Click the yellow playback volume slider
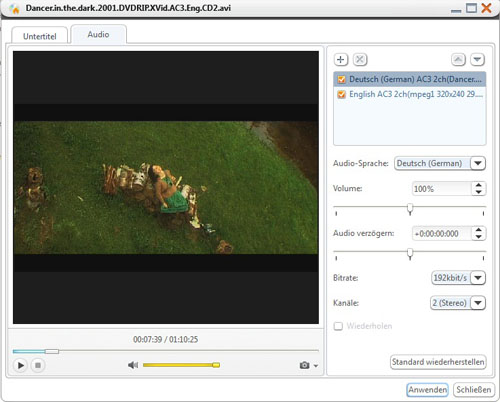 pyautogui.click(x=181, y=365)
